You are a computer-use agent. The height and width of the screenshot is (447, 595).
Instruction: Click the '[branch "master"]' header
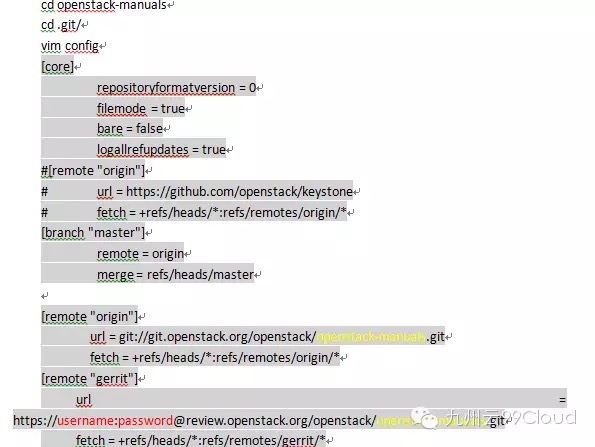[x=93, y=233]
